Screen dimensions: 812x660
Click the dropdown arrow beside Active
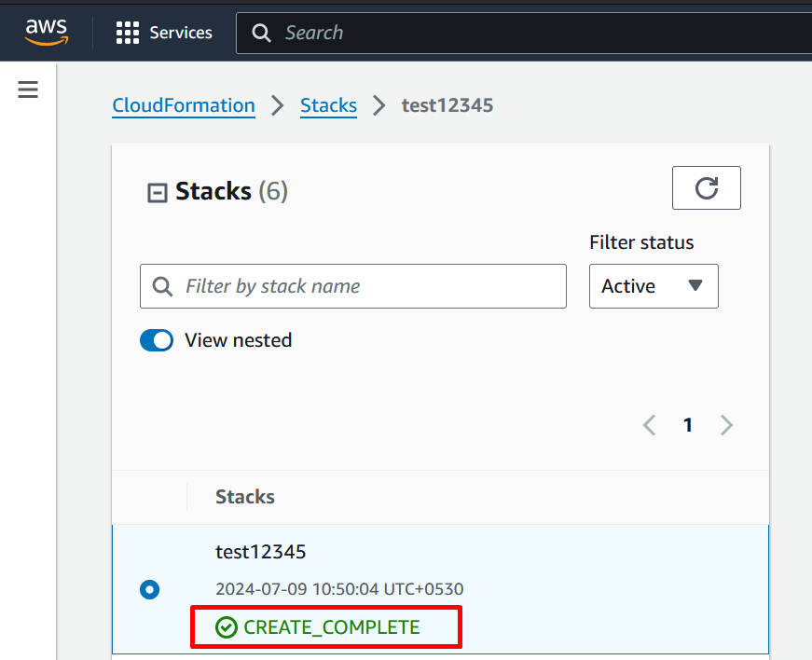[695, 285]
